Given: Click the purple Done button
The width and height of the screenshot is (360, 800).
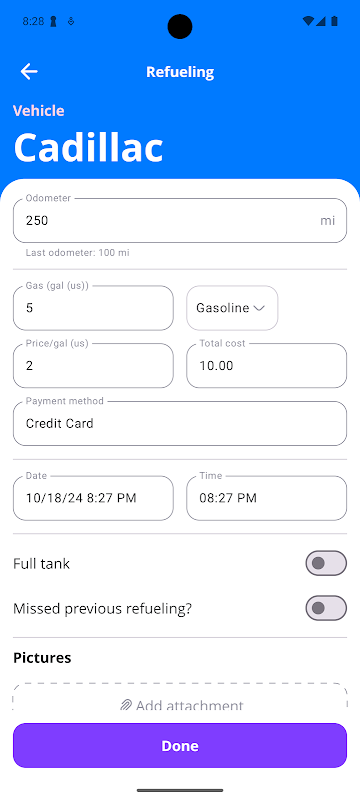Looking at the screenshot, I should [x=180, y=745].
